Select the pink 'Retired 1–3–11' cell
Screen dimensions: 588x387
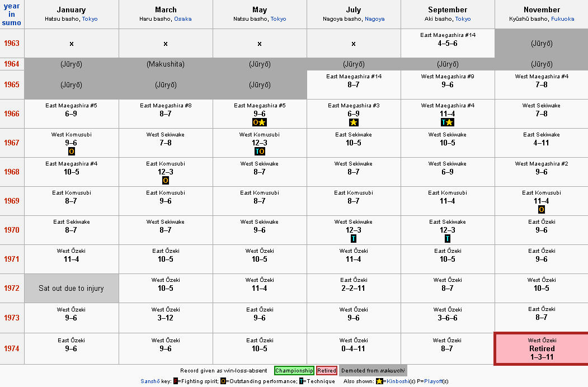tap(542, 348)
